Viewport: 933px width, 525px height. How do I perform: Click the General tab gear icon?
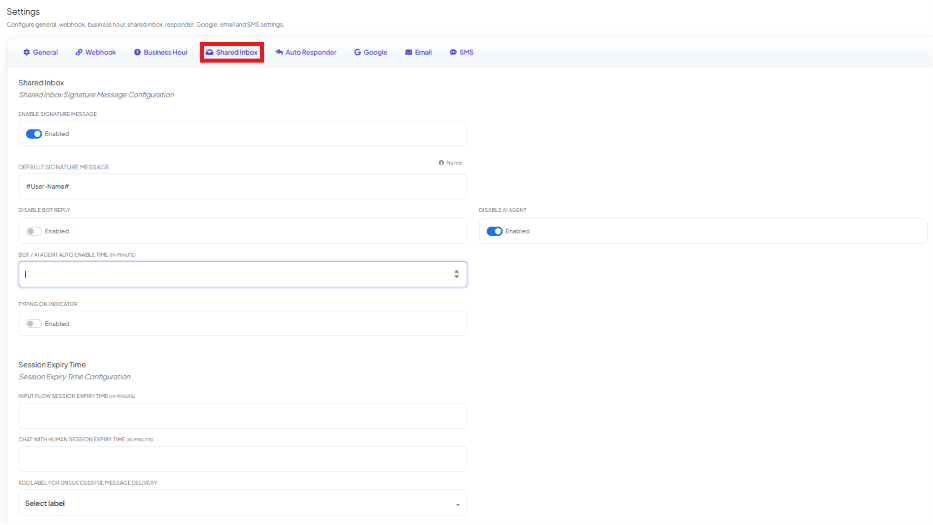click(27, 52)
